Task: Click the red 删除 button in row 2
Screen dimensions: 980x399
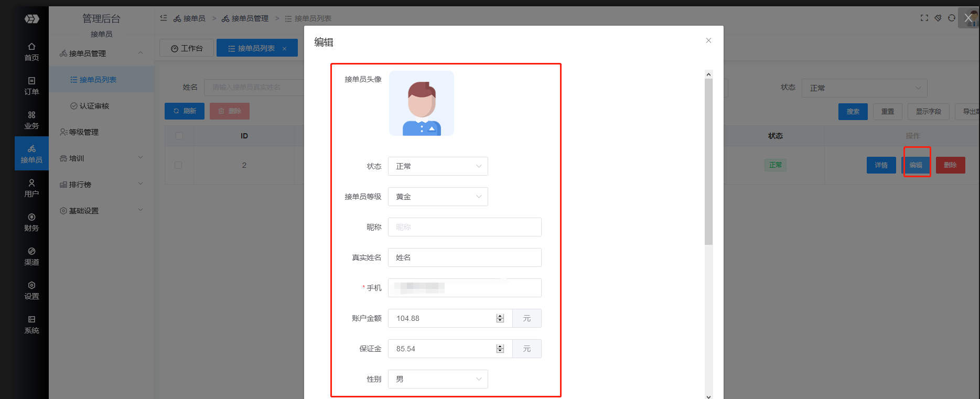Action: tap(951, 165)
